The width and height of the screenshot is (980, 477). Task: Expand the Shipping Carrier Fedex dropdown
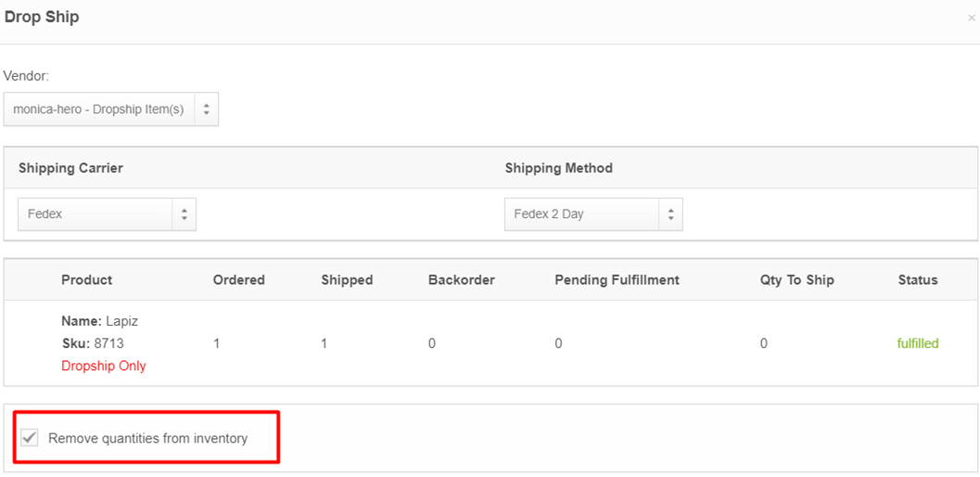tap(107, 214)
